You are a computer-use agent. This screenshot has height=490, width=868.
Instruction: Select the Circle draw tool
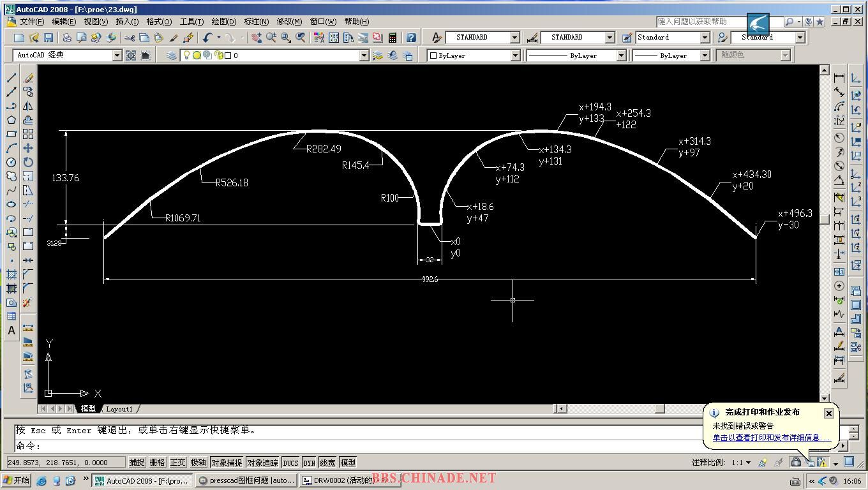click(11, 162)
